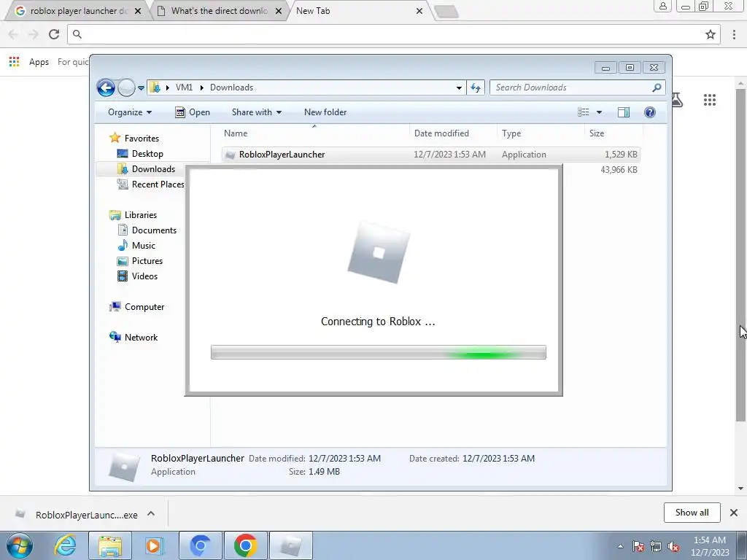Open Windows Explorer taskbar icon

click(x=110, y=545)
